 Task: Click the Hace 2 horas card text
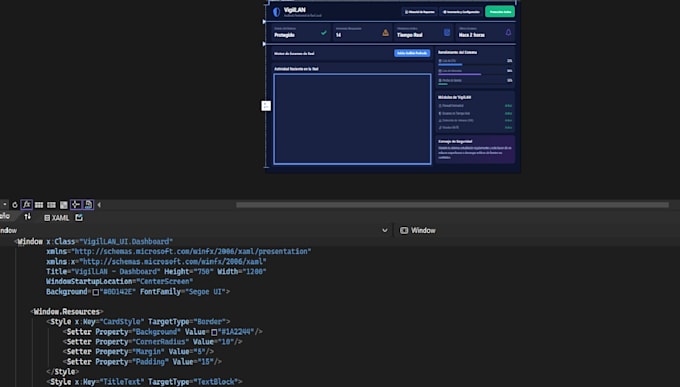click(472, 35)
